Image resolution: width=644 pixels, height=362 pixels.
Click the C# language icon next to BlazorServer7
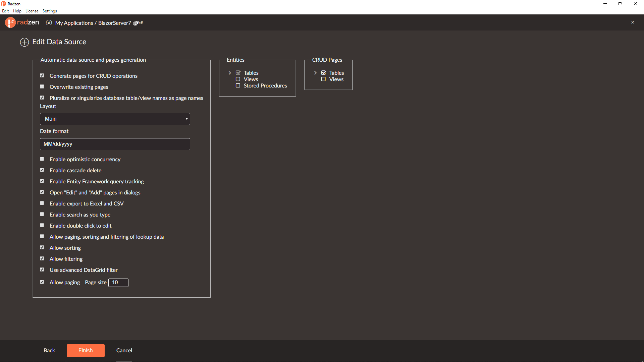pyautogui.click(x=138, y=23)
